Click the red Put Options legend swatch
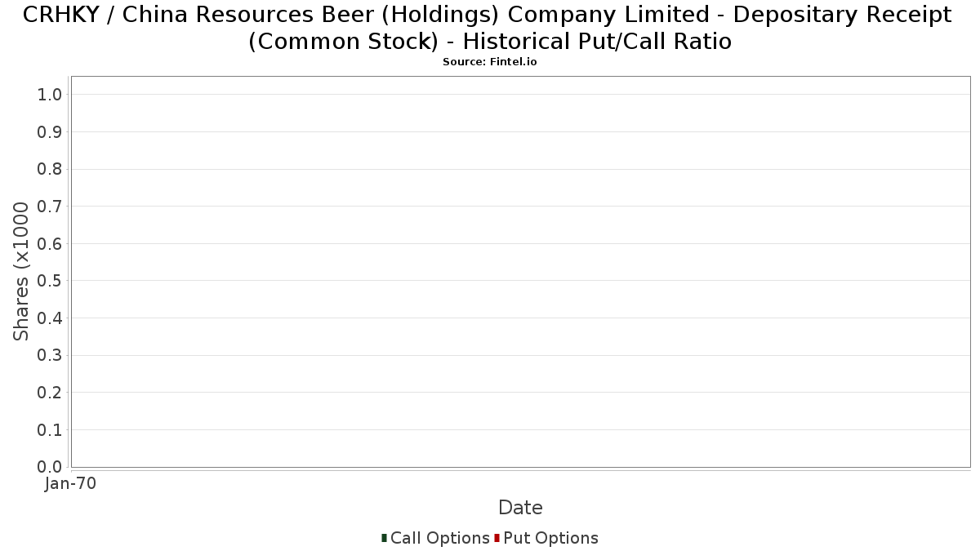Viewport: 980px width, 551px height. 497,538
